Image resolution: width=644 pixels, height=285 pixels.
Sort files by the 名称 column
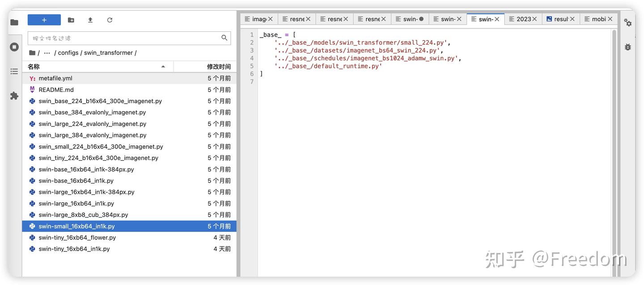[97, 67]
